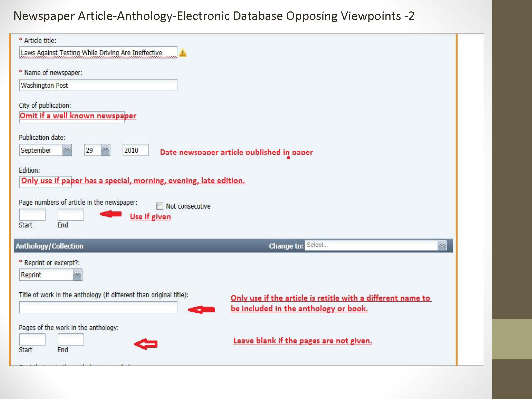Open the Reprint or excerpt dropdown
Image resolution: width=532 pixels, height=399 pixels.
coord(77,275)
